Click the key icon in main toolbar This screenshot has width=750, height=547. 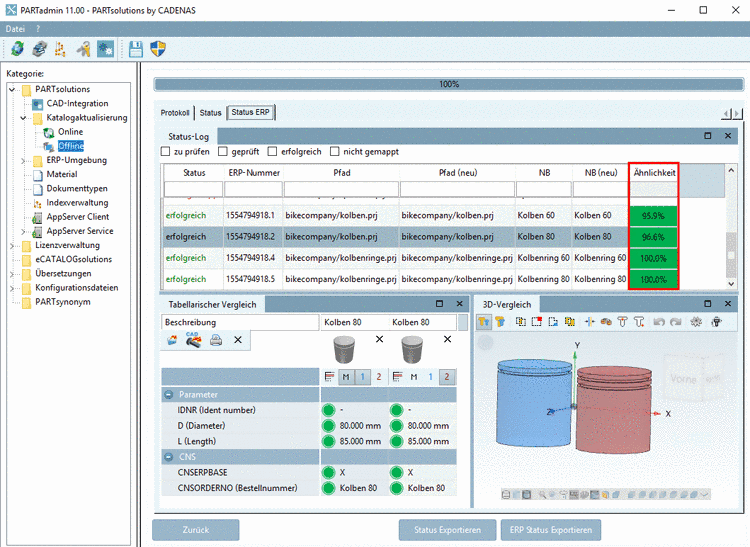coord(84,48)
